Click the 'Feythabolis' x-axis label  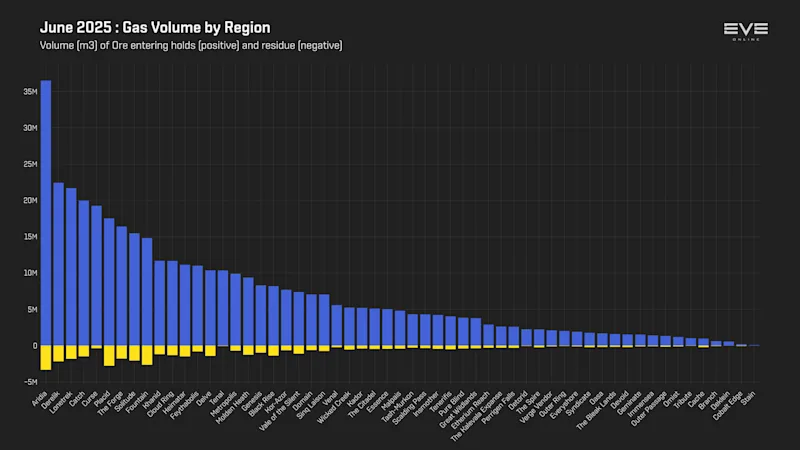click(185, 406)
